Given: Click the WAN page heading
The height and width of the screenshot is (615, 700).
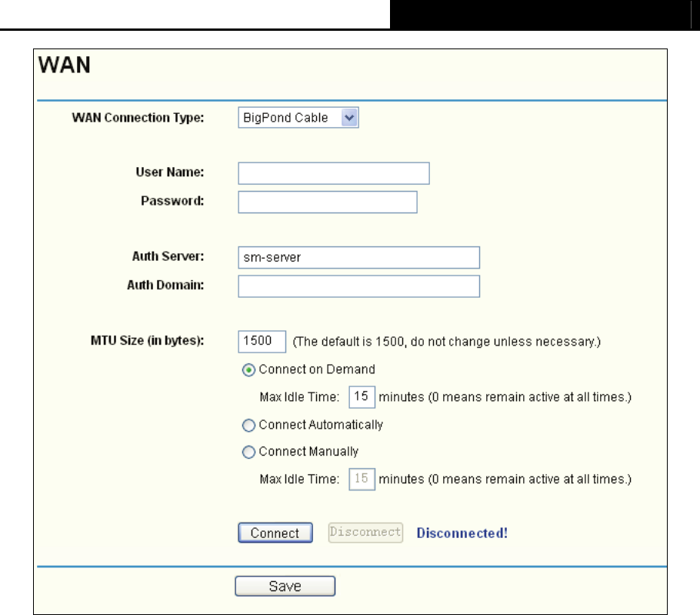Looking at the screenshot, I should [65, 65].
